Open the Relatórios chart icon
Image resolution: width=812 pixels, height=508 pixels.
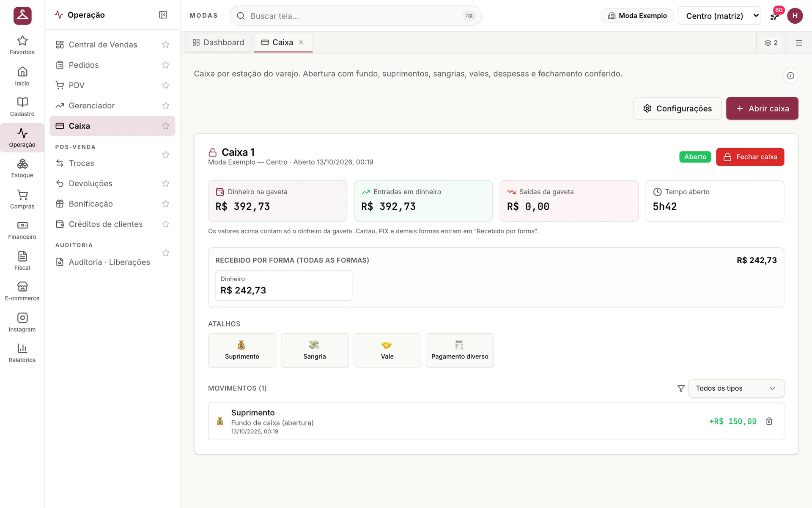[22, 353]
